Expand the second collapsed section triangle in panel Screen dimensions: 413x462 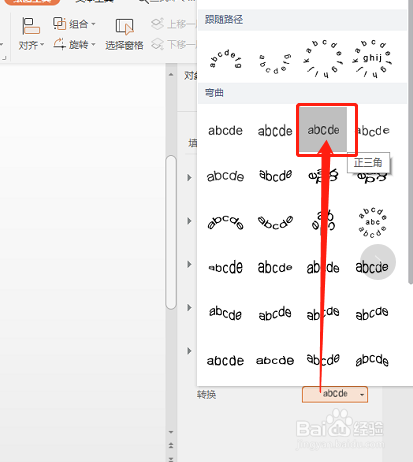pyautogui.click(x=189, y=221)
